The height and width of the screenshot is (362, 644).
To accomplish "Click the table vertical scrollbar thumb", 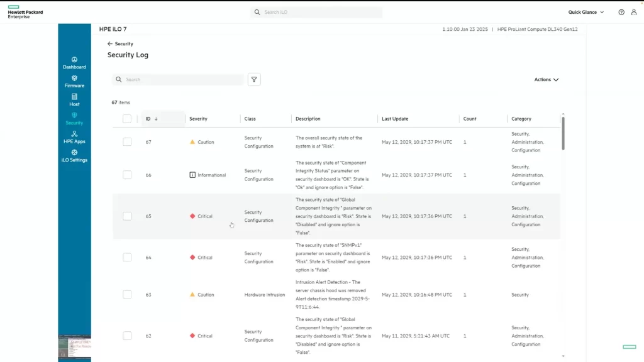I will tap(563, 133).
